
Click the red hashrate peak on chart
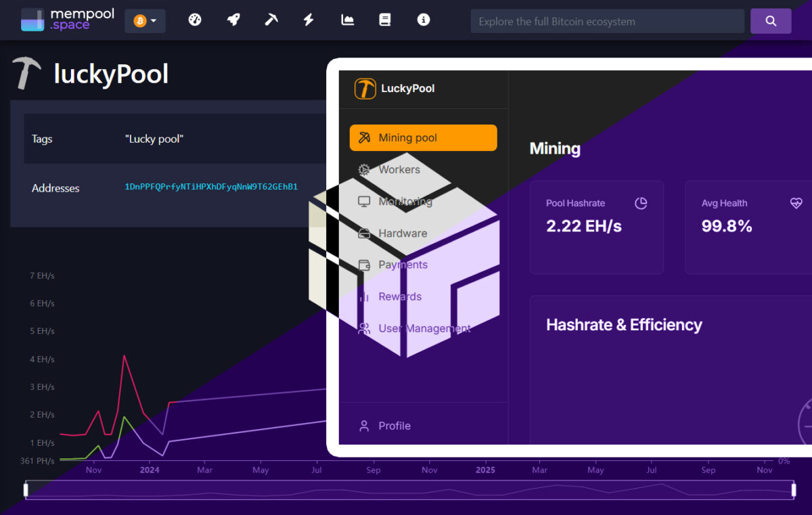click(124, 356)
